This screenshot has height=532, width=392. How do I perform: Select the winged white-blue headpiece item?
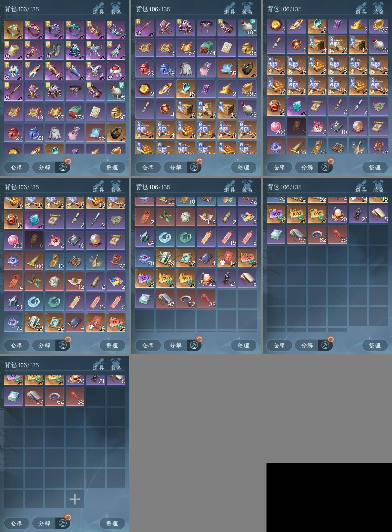pos(95,71)
